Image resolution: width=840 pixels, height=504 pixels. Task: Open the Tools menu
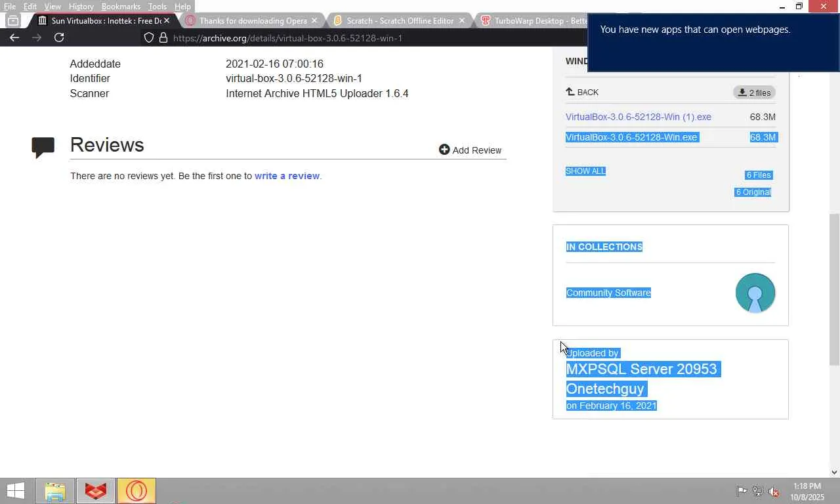pyautogui.click(x=157, y=7)
